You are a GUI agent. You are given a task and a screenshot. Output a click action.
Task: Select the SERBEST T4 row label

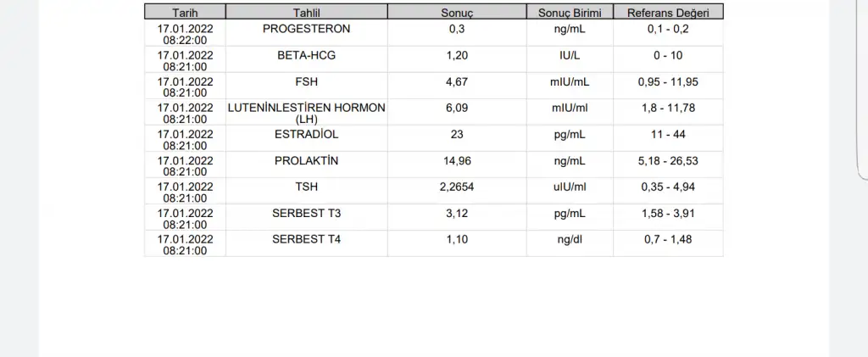[x=306, y=239]
